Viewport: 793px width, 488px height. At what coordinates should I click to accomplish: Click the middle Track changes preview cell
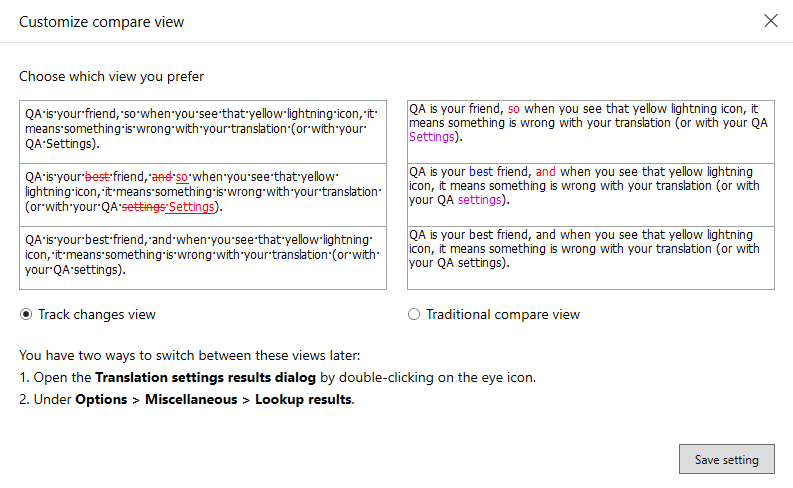[x=202, y=193]
